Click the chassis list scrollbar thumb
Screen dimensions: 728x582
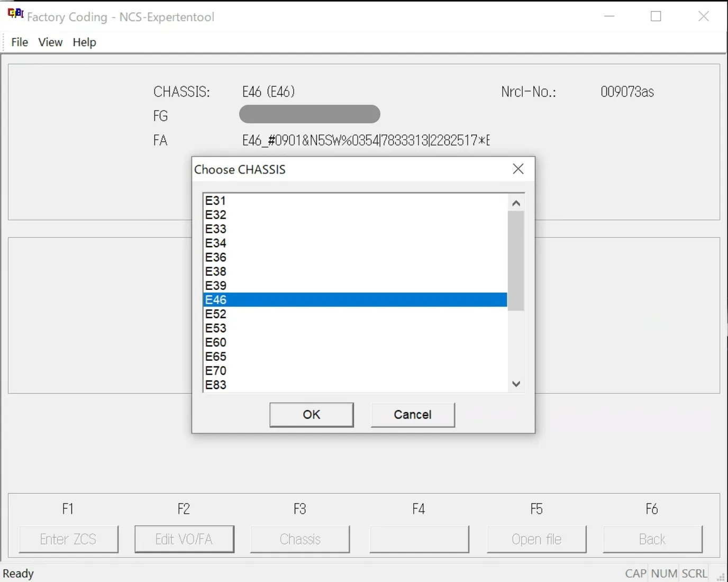pyautogui.click(x=516, y=261)
